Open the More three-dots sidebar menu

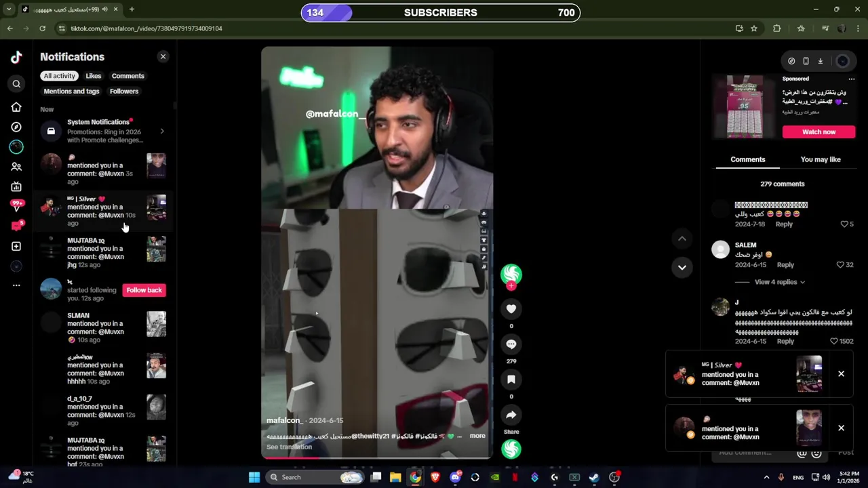[16, 285]
